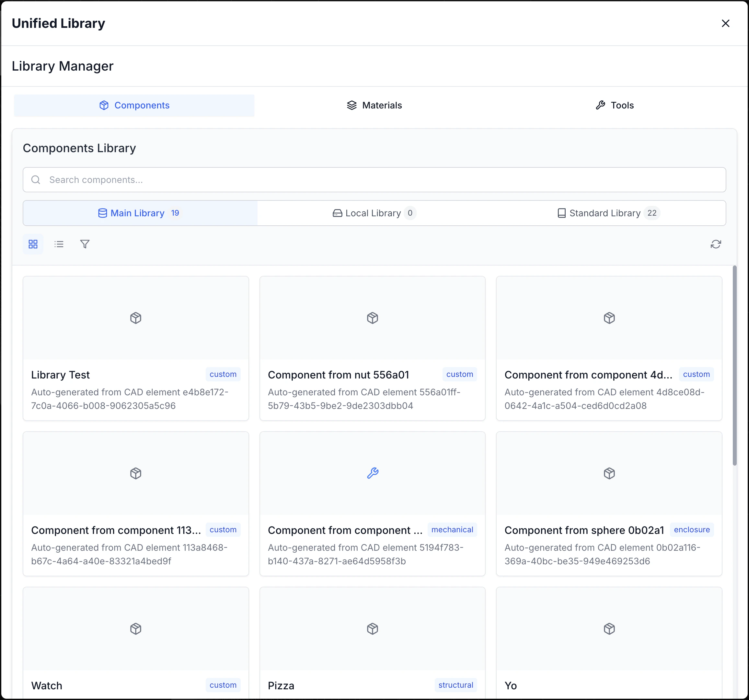Screen dimensions: 749x700
Task: Open the Tools tab
Action: point(615,106)
